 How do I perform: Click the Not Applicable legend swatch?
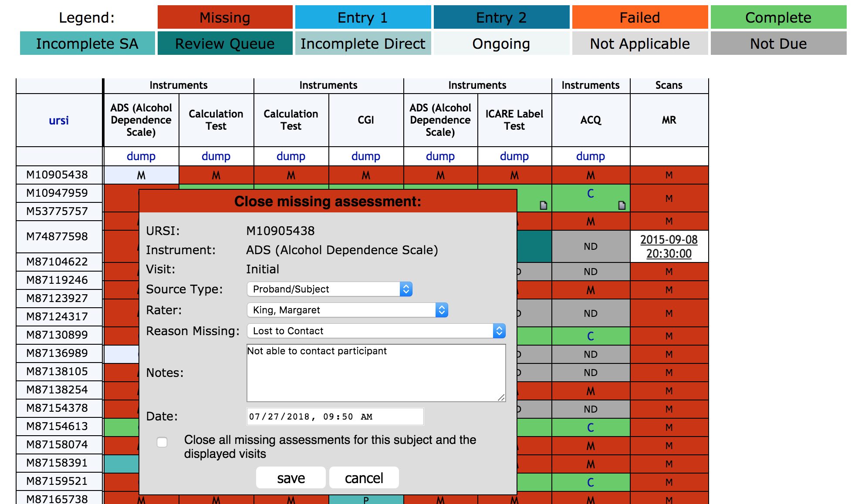640,44
